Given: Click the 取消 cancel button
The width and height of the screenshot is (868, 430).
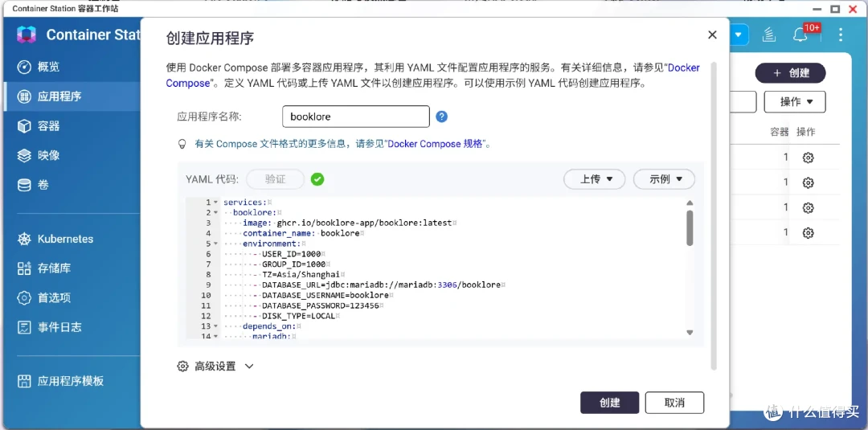Looking at the screenshot, I should coord(674,403).
